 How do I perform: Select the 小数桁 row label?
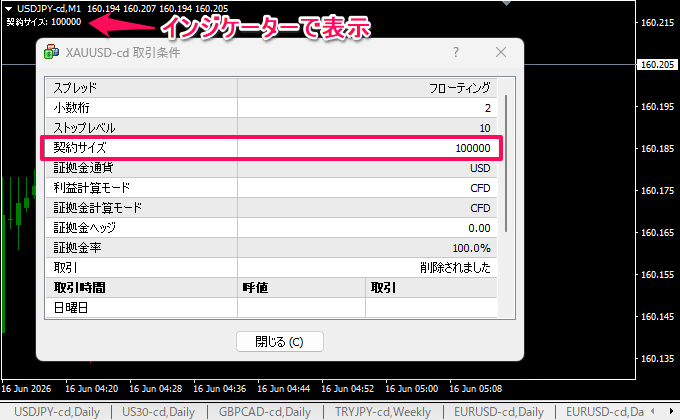click(x=71, y=108)
